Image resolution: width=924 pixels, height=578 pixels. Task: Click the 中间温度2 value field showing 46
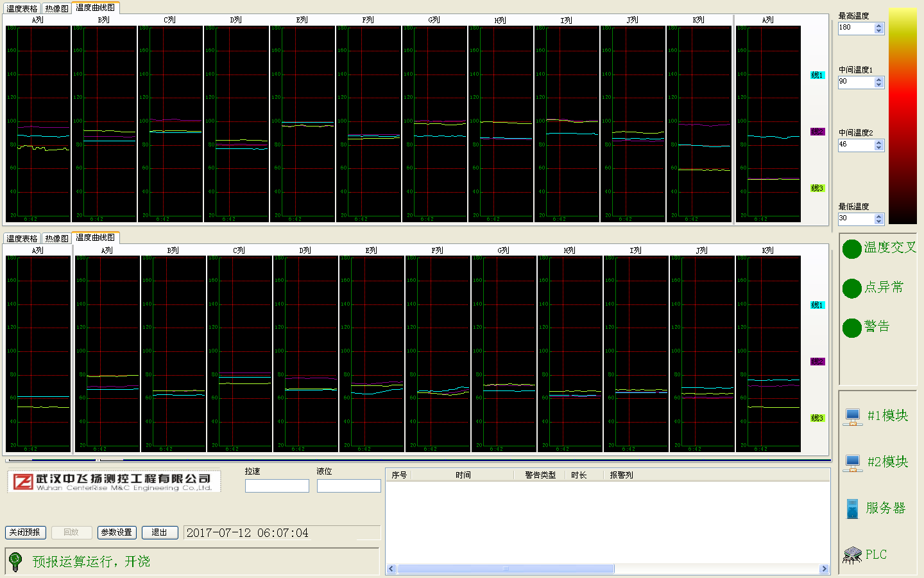click(857, 145)
